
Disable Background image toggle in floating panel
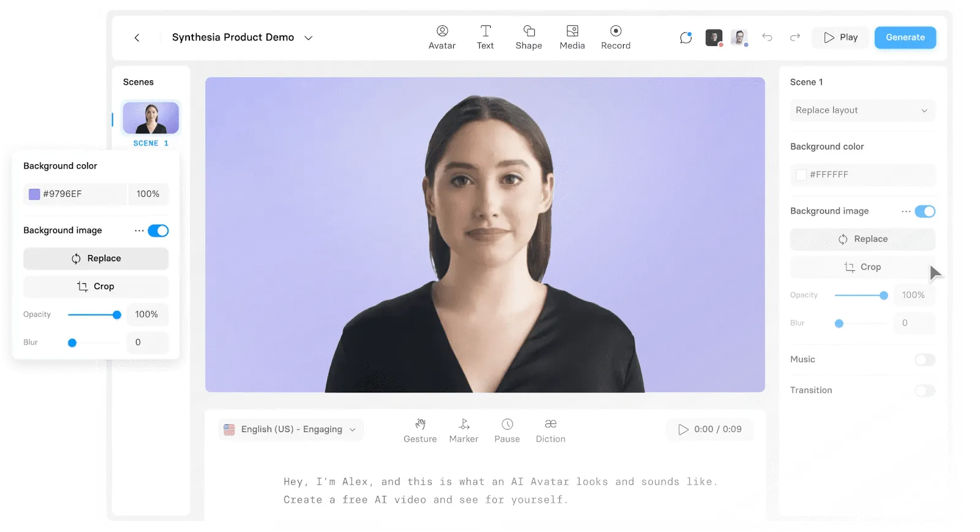(158, 231)
